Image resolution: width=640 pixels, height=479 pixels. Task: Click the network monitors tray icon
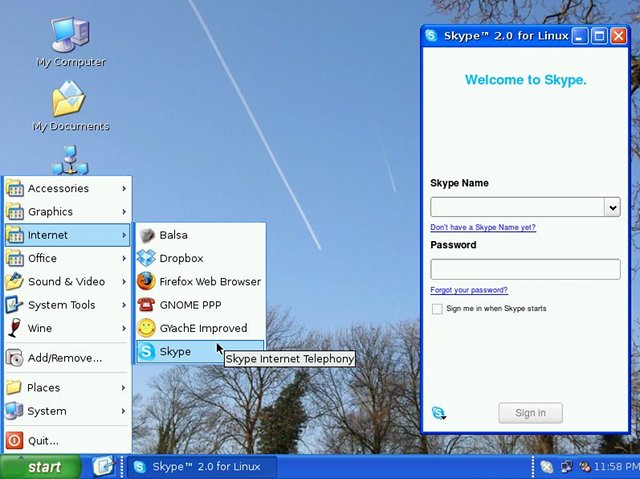566,466
